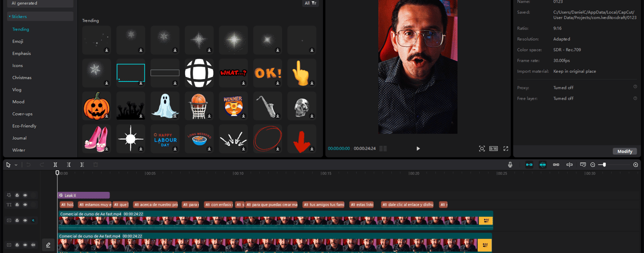The height and width of the screenshot is (253, 644).
Task: Toggle preview axis icon
Action: (569, 165)
